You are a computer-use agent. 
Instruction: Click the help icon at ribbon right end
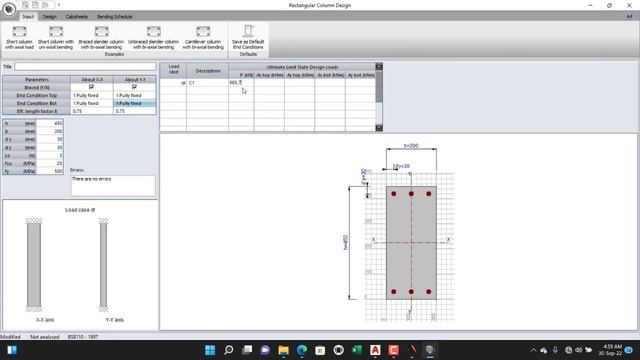[630, 16]
